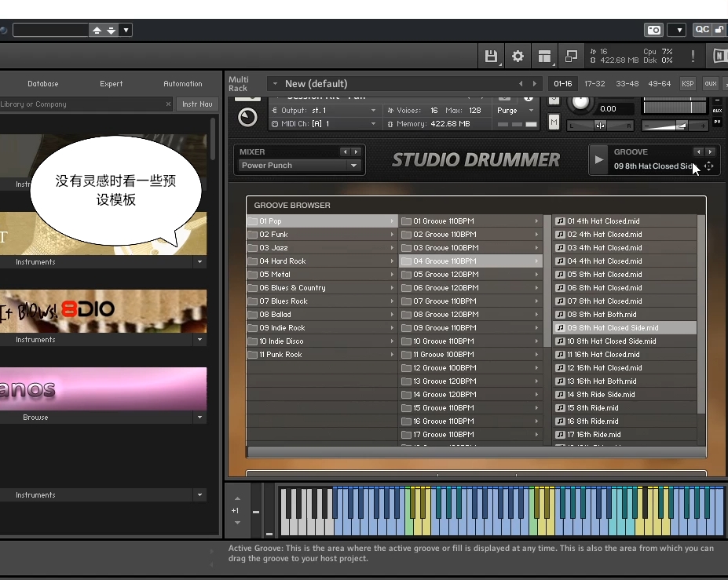Toggle the aux sends button
The height and width of the screenshot is (580, 728).
[711, 83]
